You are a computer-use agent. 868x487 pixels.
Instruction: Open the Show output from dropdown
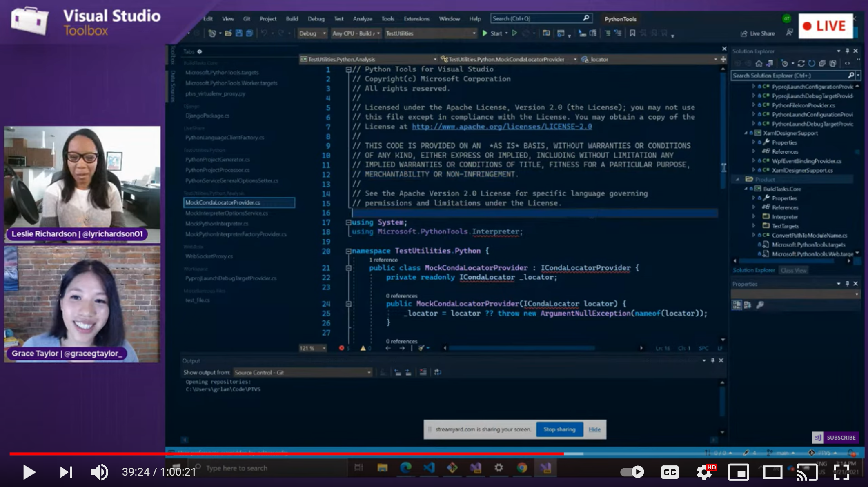point(303,372)
